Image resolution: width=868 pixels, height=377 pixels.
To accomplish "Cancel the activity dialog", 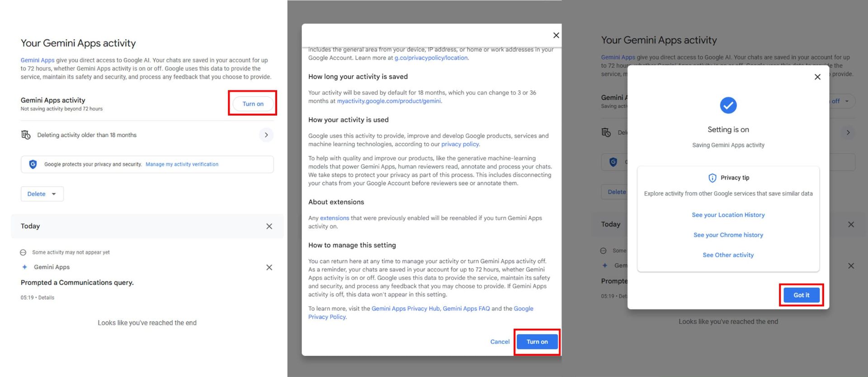I will 500,342.
